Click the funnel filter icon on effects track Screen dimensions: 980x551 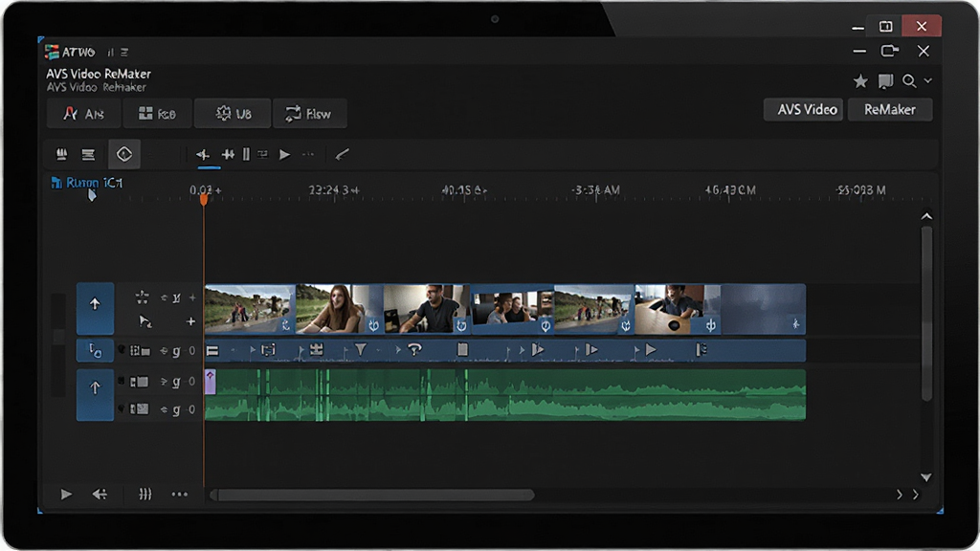pyautogui.click(x=361, y=350)
